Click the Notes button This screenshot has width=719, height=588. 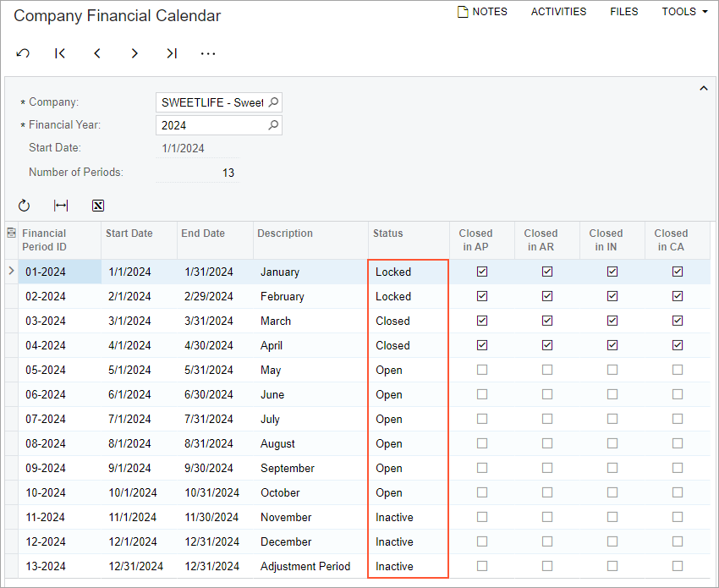tap(482, 12)
